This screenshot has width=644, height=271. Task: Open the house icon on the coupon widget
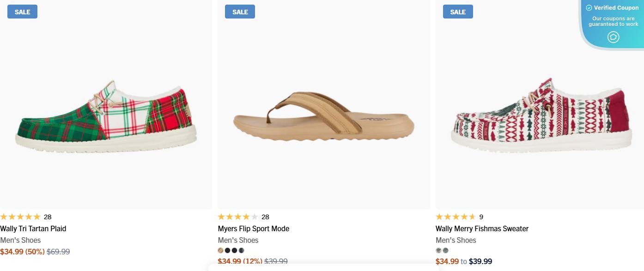pos(613,37)
